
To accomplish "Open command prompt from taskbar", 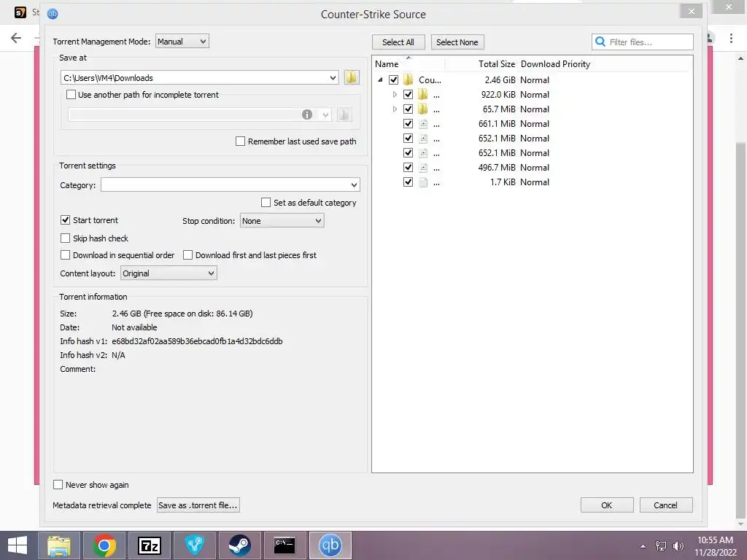I will 285,545.
